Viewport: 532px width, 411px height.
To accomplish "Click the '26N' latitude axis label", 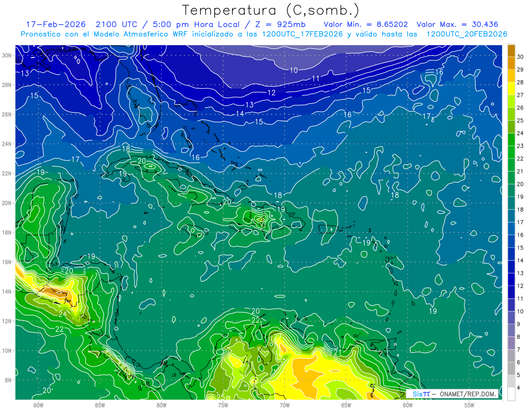I will [7, 114].
